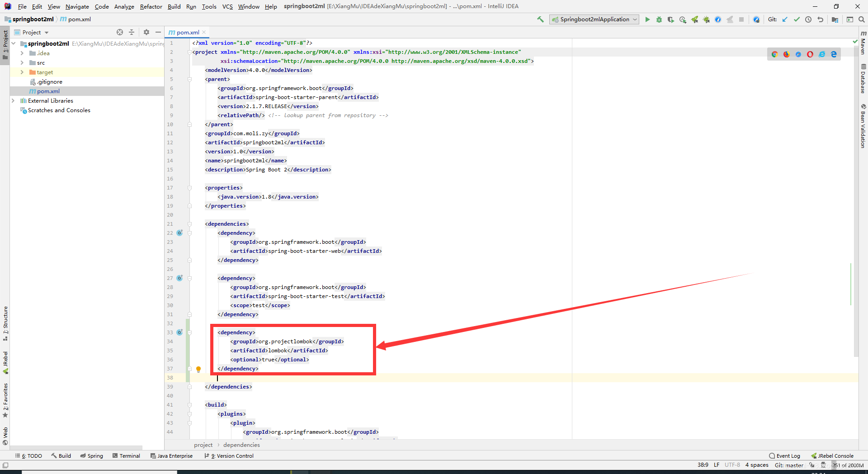Run with Coverage icon in toolbar
Image resolution: width=868 pixels, height=474 pixels.
pos(671,19)
